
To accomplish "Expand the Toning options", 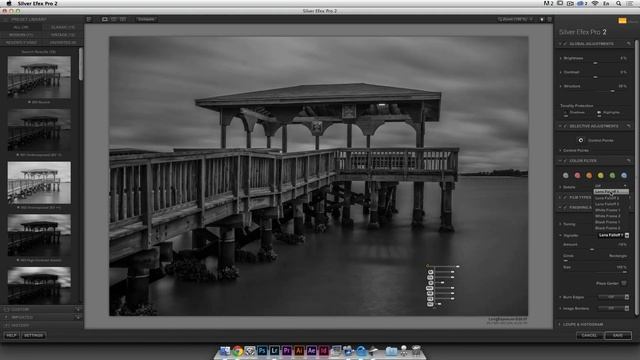I will [x=561, y=224].
